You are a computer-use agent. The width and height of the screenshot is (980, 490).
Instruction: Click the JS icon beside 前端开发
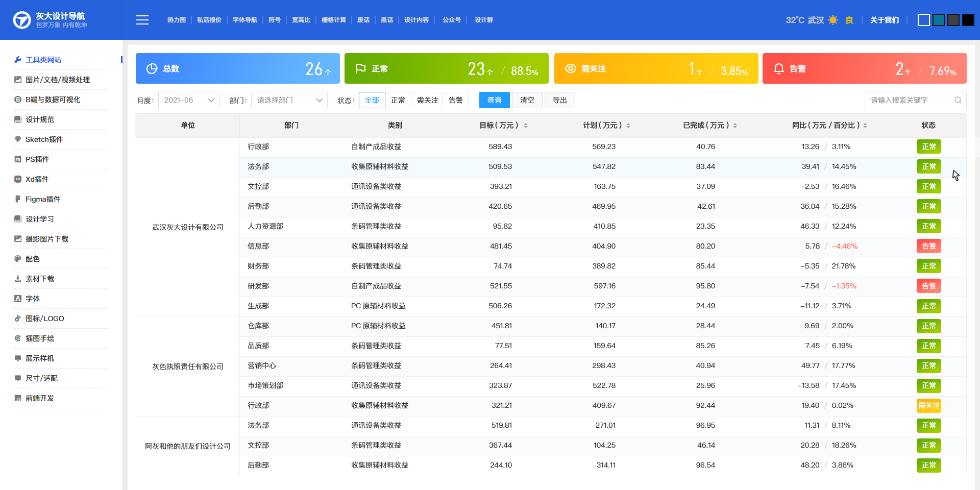coord(18,398)
